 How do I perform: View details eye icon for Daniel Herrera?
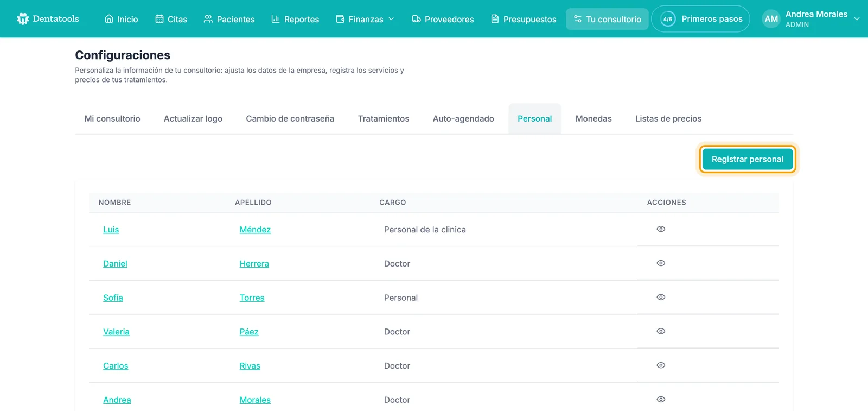661,263
